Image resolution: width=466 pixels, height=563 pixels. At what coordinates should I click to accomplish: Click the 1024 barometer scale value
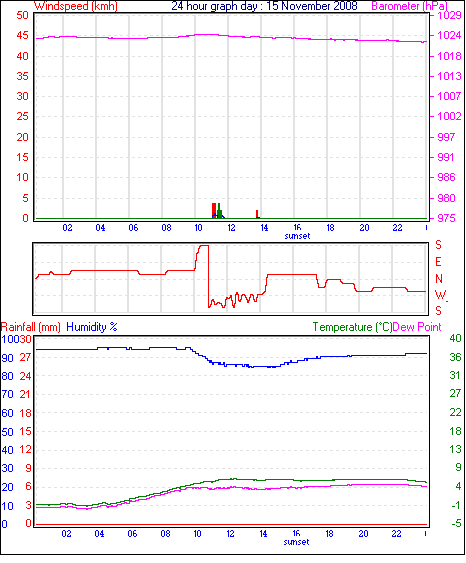tap(449, 35)
